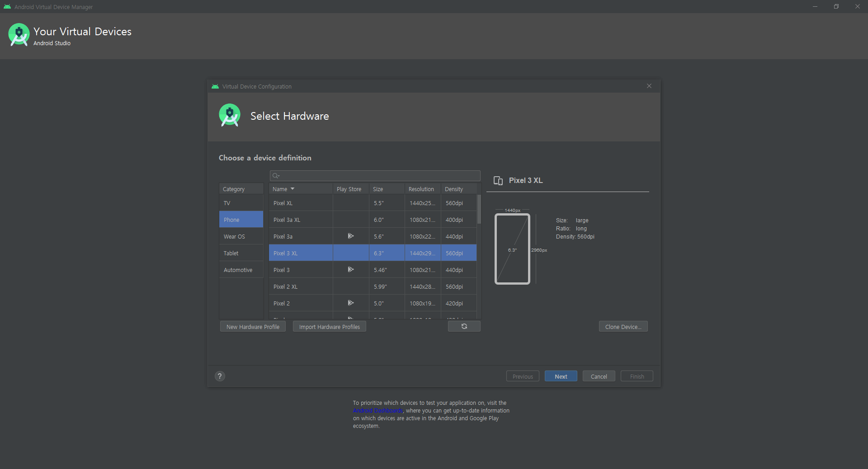The image size is (868, 469).
Task: Open the Android Dashboards link
Action: [x=378, y=410]
